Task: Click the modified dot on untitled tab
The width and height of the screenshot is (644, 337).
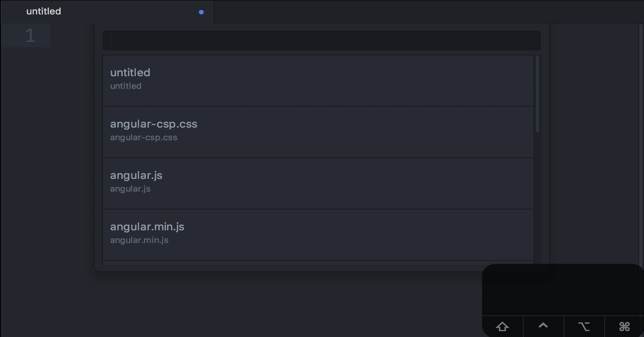Action: [x=201, y=12]
